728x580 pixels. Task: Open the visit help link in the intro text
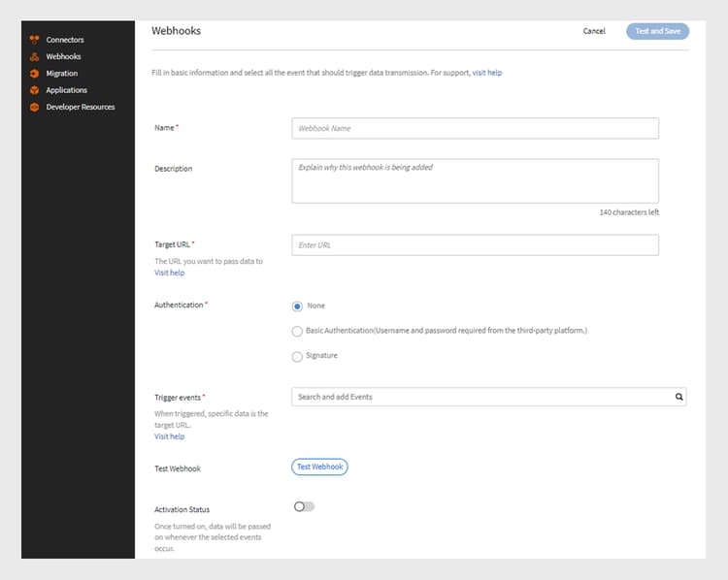click(487, 73)
